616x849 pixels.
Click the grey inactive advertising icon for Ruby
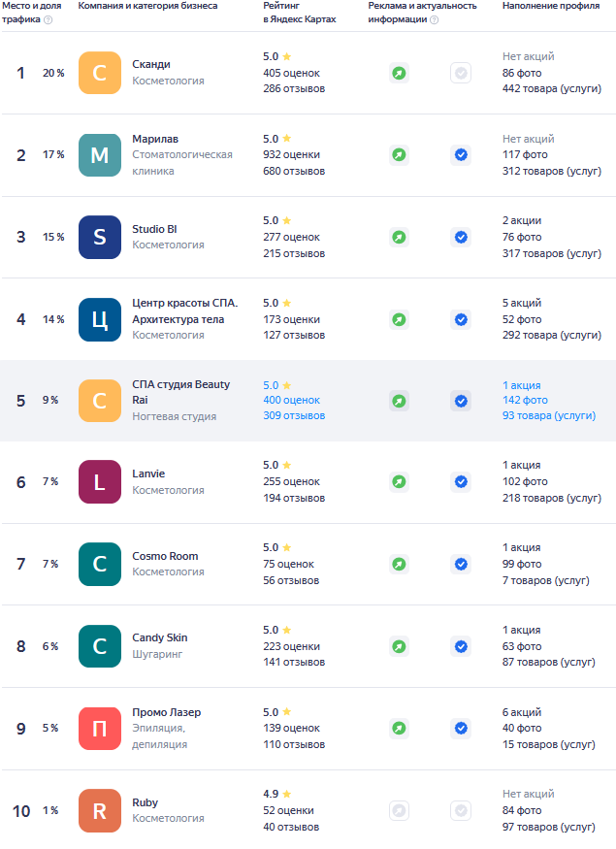(x=399, y=810)
